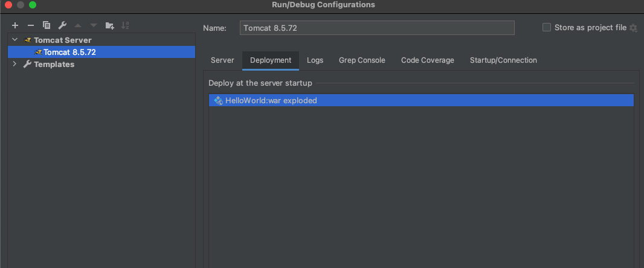Collapse the Tomcat Server tree node
Image resolution: width=644 pixels, height=268 pixels.
(15, 40)
